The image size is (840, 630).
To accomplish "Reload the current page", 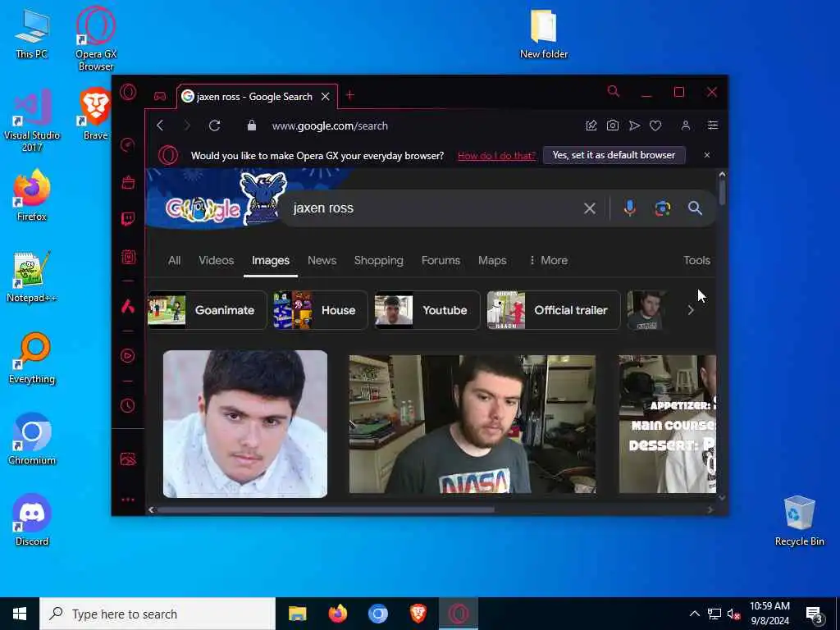I will click(215, 126).
